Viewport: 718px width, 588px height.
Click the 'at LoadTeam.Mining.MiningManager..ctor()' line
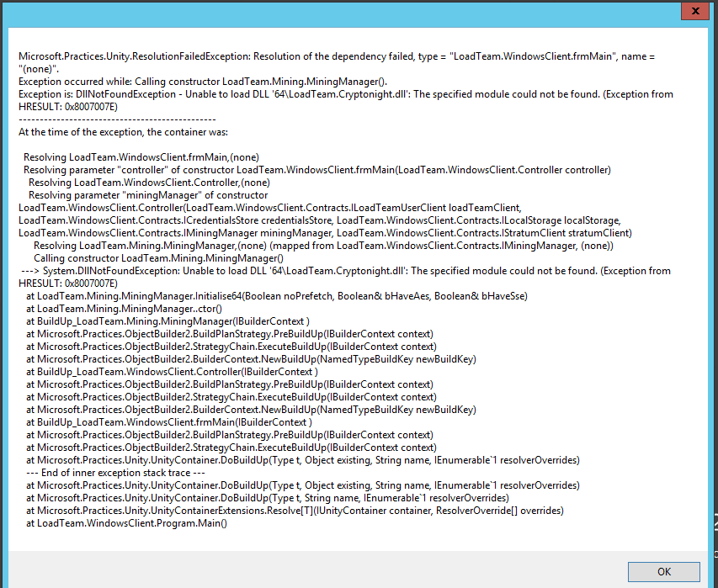[x=124, y=309]
